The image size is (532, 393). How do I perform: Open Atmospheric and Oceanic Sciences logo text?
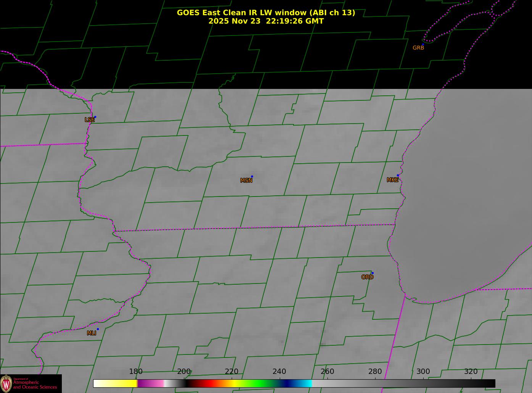[35, 385]
